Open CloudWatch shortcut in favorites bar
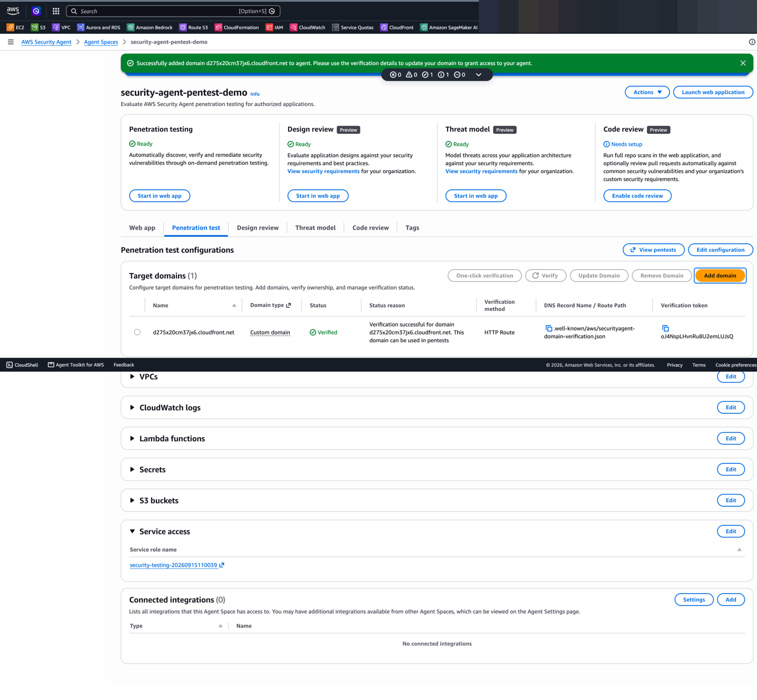 point(307,27)
